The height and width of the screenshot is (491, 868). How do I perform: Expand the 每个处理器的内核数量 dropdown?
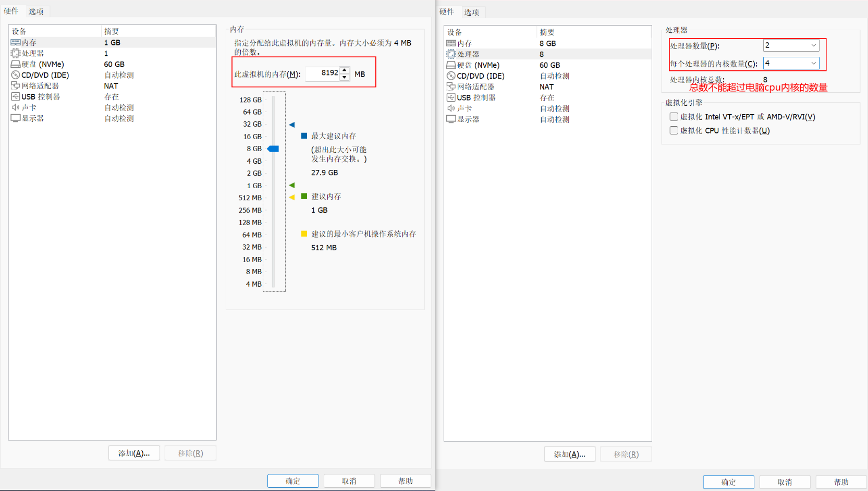813,63
